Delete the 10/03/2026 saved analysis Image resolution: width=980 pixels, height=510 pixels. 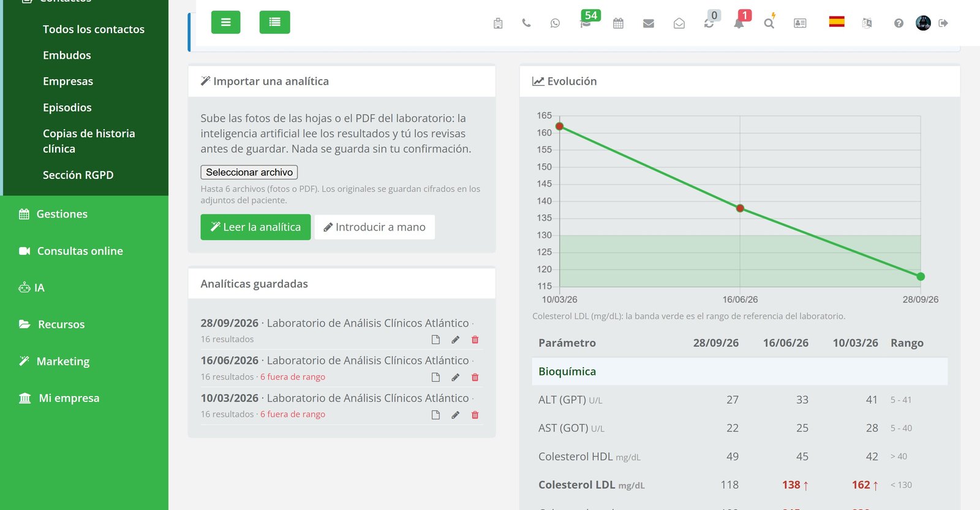[x=475, y=415]
